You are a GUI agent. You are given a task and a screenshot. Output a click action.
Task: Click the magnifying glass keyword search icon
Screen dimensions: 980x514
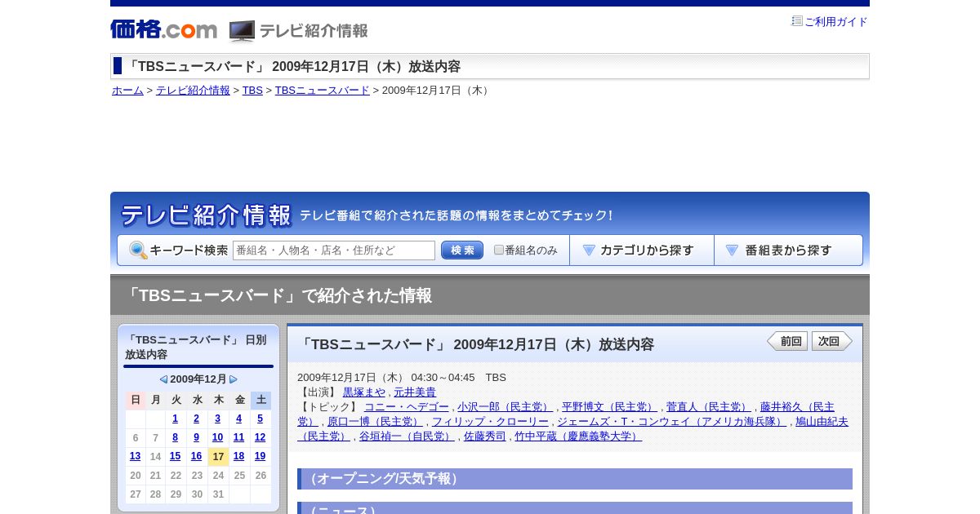pos(138,250)
